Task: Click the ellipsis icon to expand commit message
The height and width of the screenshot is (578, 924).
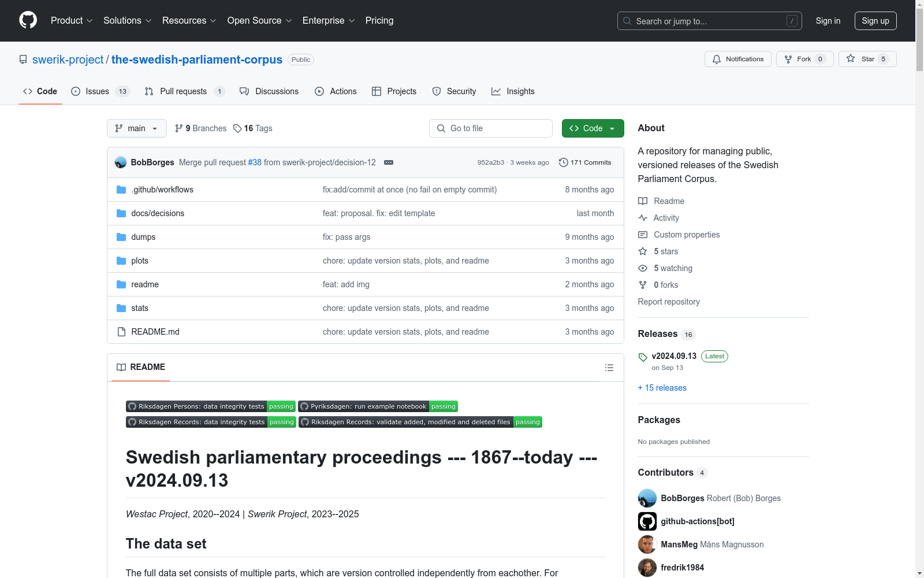Action: [389, 162]
